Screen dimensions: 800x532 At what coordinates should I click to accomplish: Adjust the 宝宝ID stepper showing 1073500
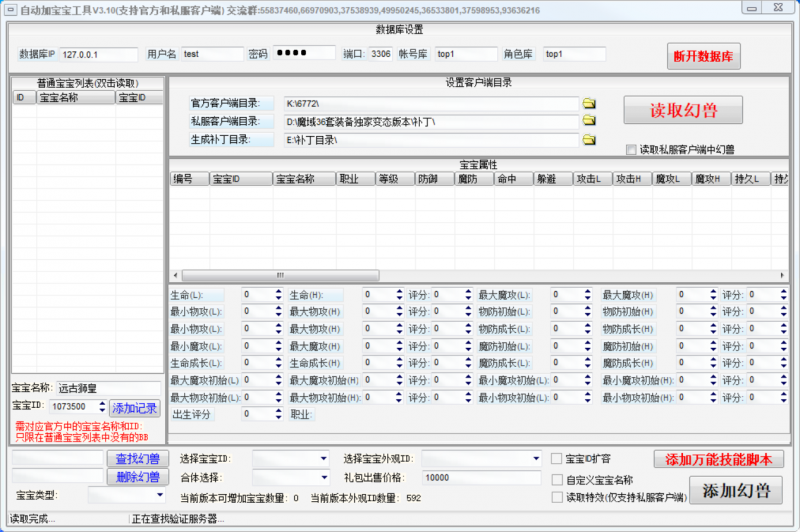coord(102,407)
